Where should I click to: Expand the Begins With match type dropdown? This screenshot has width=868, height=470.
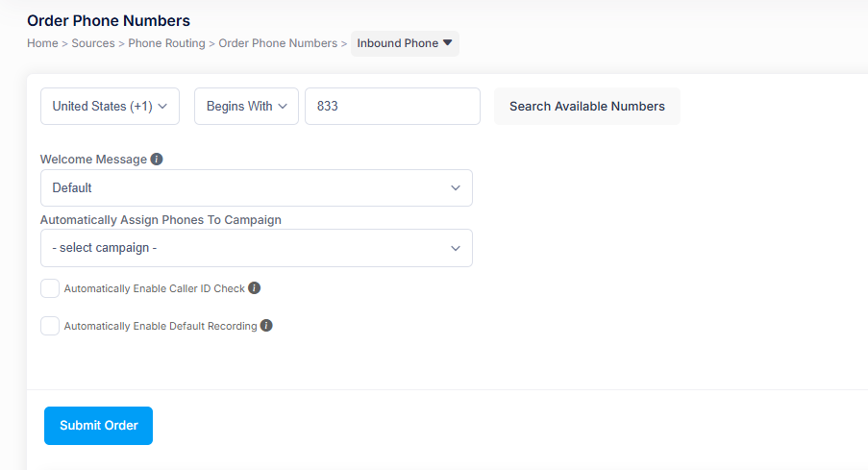[x=246, y=107]
